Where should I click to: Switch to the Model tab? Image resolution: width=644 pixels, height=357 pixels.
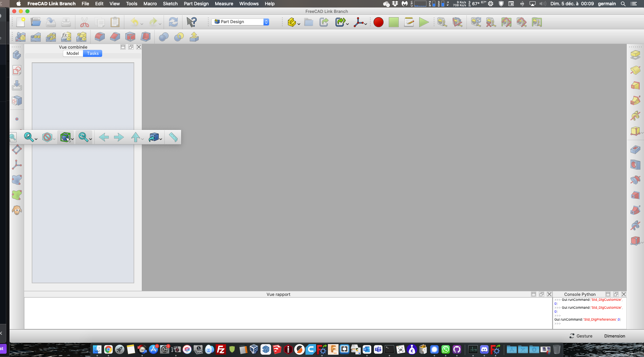[72, 53]
